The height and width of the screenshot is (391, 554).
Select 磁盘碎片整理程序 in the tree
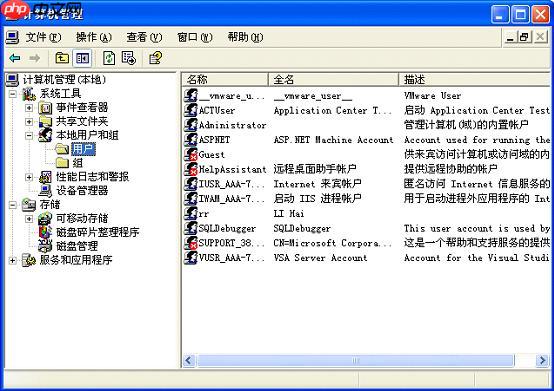click(x=98, y=232)
